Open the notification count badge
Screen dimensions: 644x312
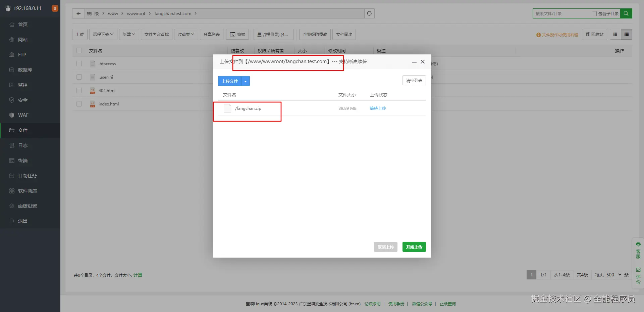pyautogui.click(x=55, y=8)
